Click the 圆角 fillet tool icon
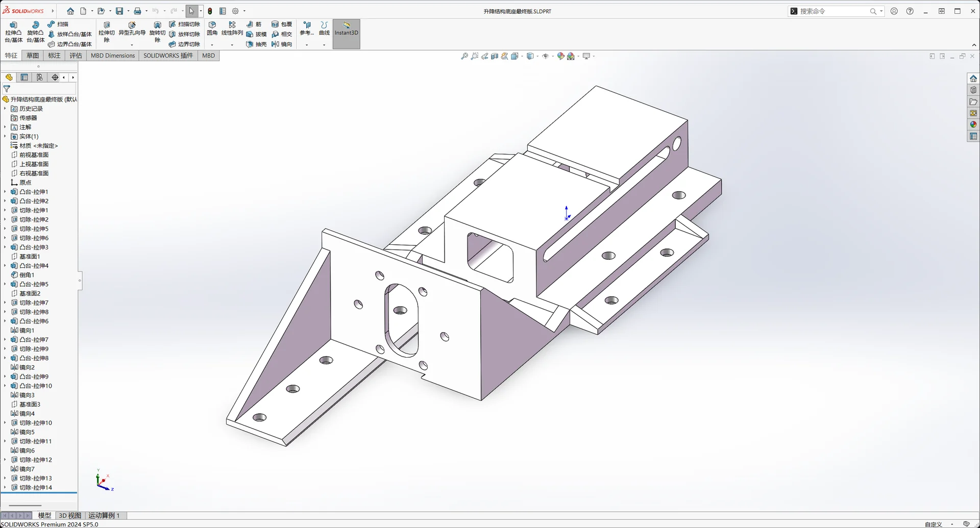This screenshot has height=528, width=980. 212,28
